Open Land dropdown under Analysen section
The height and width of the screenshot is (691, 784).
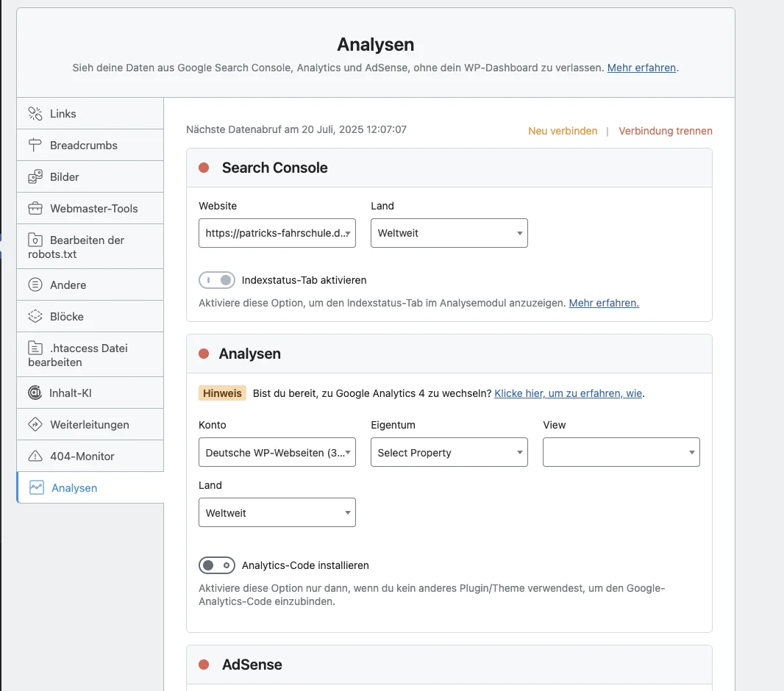(277, 513)
